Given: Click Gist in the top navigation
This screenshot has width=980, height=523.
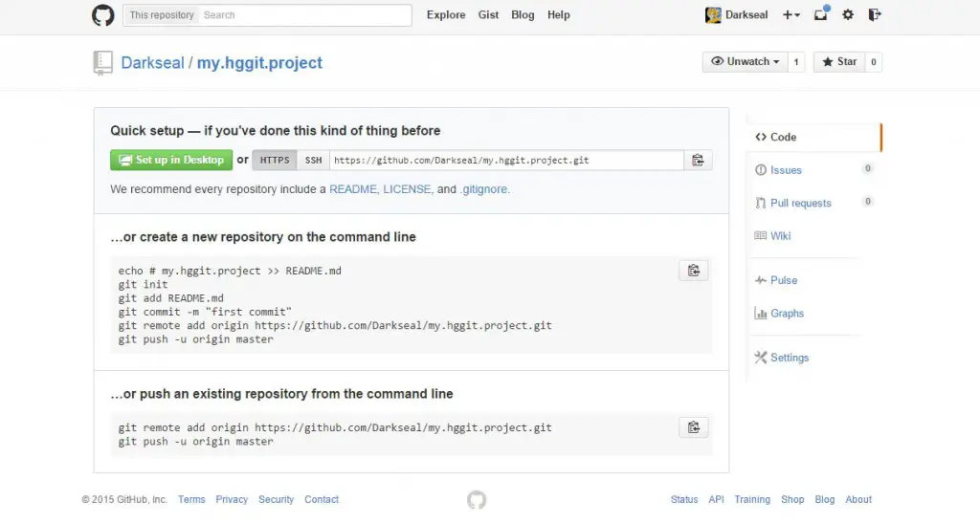Looking at the screenshot, I should coord(488,15).
